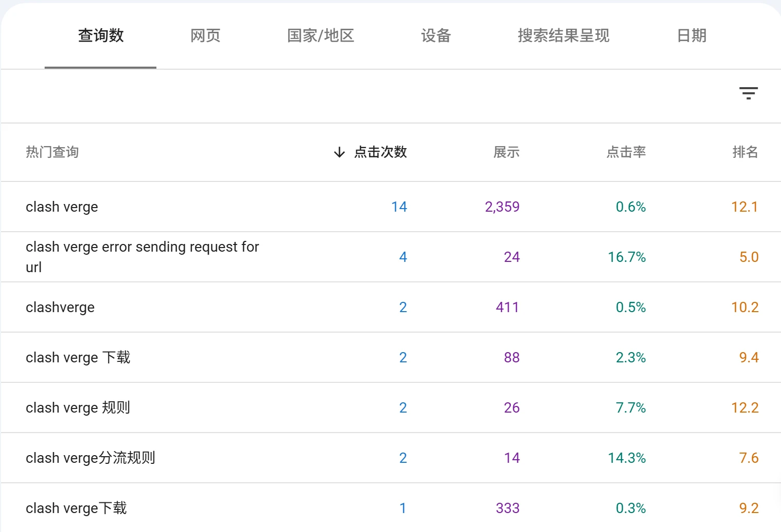The image size is (781, 532).
Task: Sort by 点击次数 column header
Action: click(380, 152)
